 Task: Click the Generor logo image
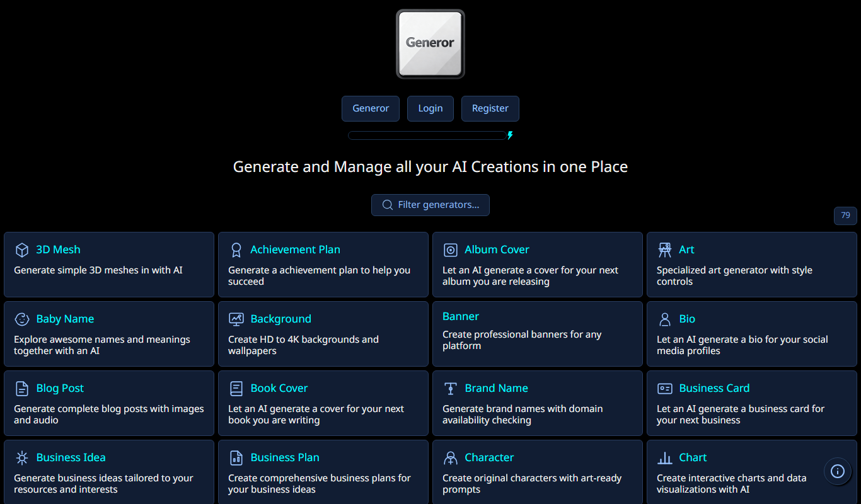[x=430, y=44]
